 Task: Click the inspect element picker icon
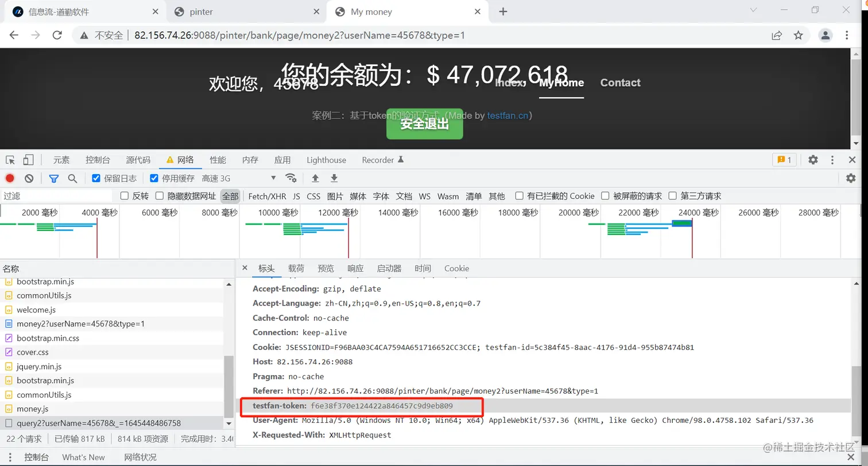coord(11,160)
